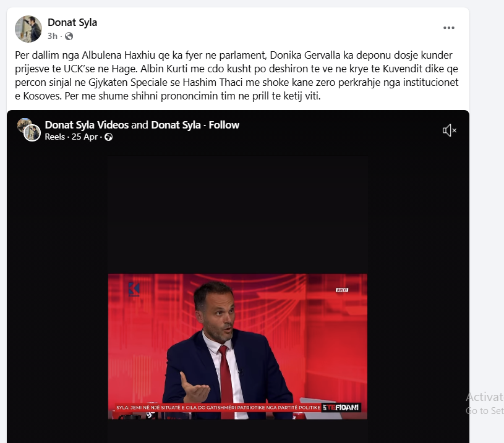This screenshot has height=443, width=504.
Task: Follow Donat Syla Videos
Action: pyautogui.click(x=224, y=125)
